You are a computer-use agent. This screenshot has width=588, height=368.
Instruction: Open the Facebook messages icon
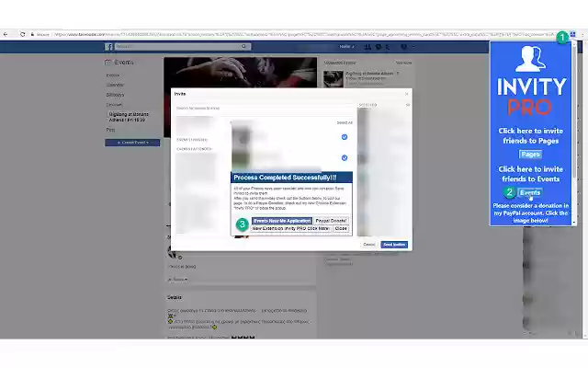pyautogui.click(x=379, y=47)
